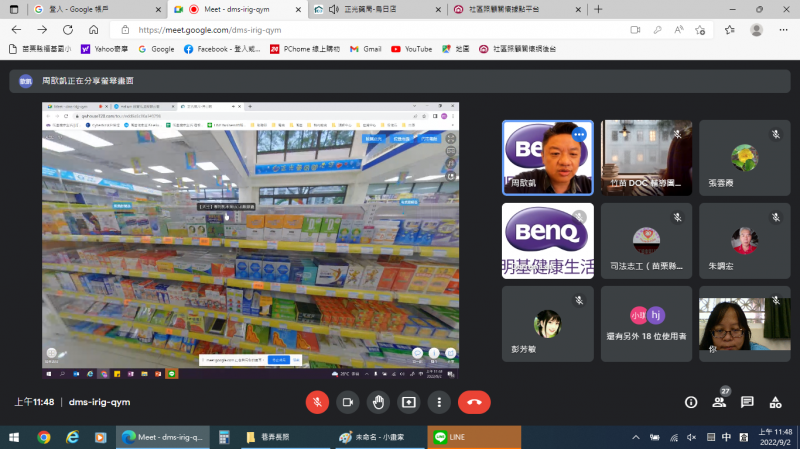The image size is (800, 449).
Task: Click the Present now screen share button
Action: click(409, 402)
